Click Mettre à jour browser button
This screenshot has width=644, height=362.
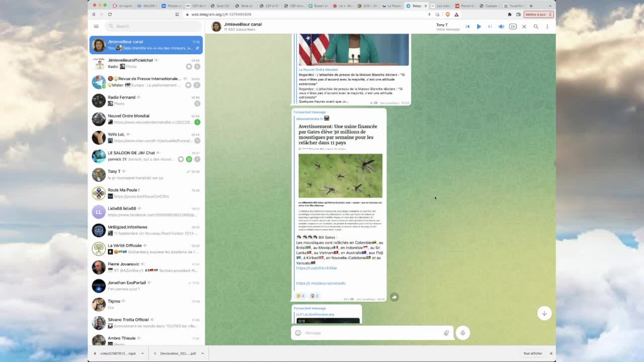coord(539,14)
